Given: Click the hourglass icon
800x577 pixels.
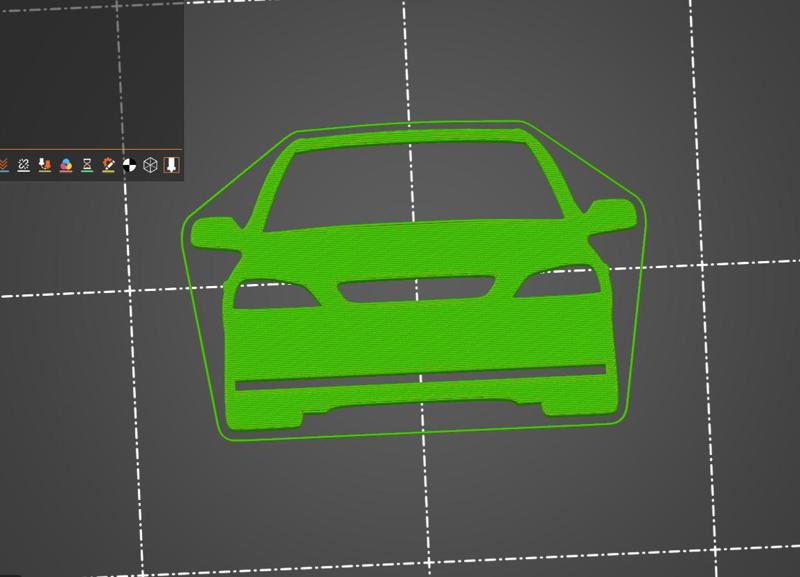Looking at the screenshot, I should [87, 164].
